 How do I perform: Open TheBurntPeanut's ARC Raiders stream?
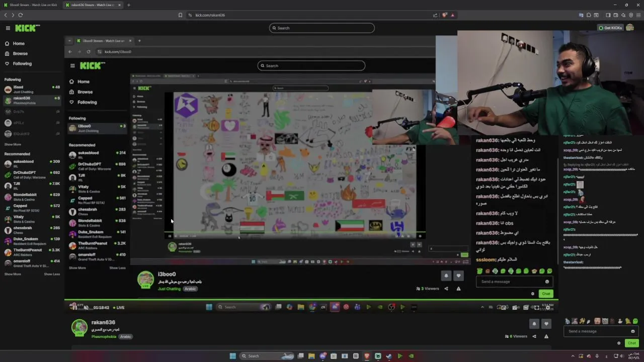pos(32,252)
